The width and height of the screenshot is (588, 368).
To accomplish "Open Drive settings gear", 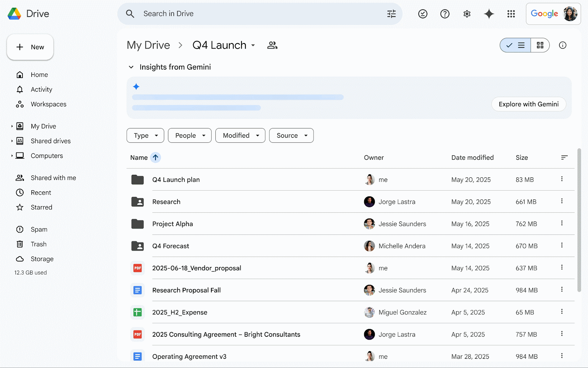I will [467, 14].
